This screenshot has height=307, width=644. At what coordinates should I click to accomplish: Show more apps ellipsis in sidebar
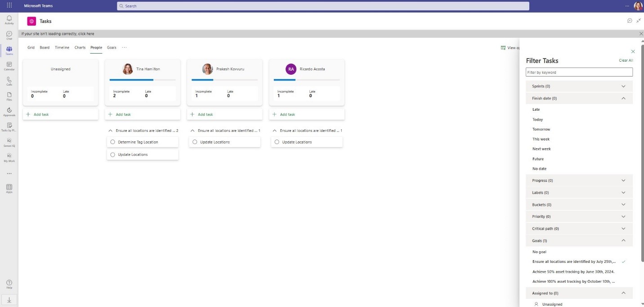[9, 173]
